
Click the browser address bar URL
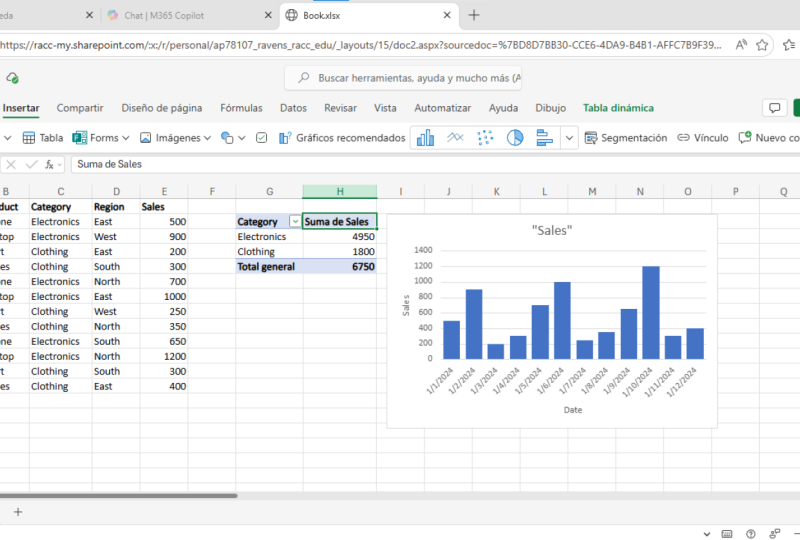pos(361,45)
